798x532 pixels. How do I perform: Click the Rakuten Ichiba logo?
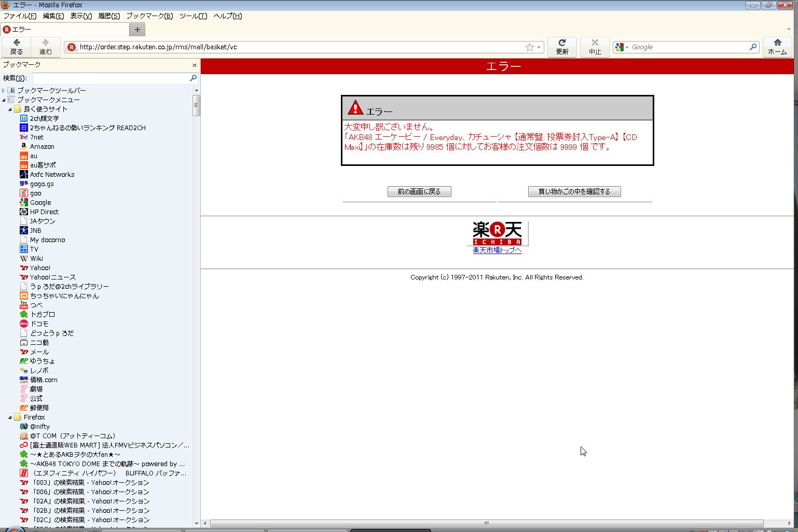tap(497, 233)
